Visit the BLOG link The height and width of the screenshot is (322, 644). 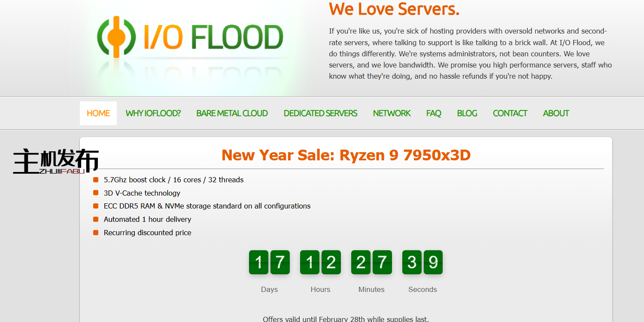[467, 113]
